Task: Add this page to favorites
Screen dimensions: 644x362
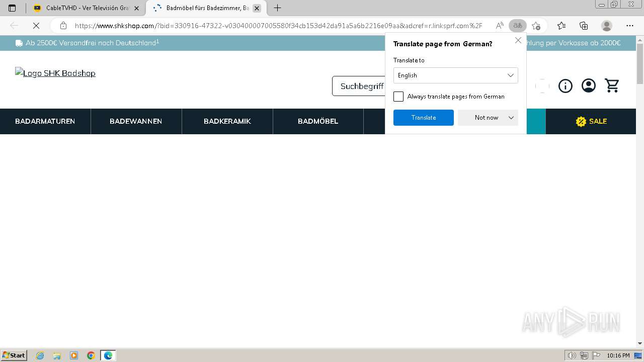Action: [x=536, y=26]
